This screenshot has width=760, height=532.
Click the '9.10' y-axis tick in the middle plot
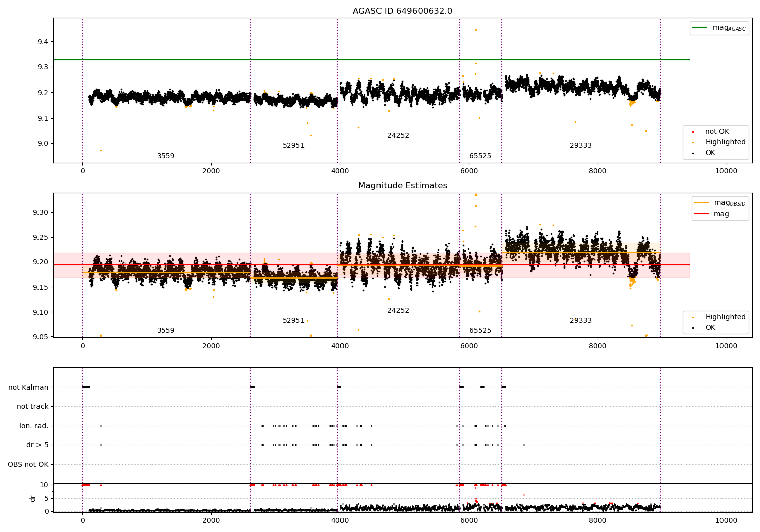[41, 313]
